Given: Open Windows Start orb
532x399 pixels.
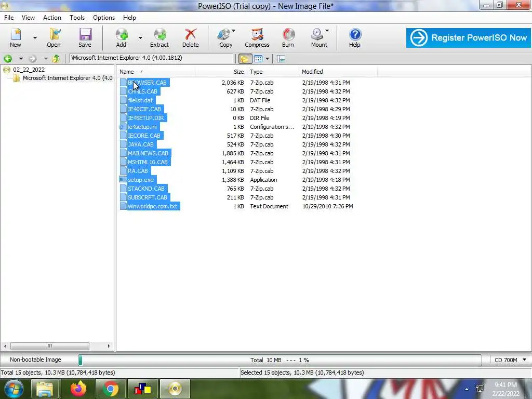Looking at the screenshot, I should 13,389.
